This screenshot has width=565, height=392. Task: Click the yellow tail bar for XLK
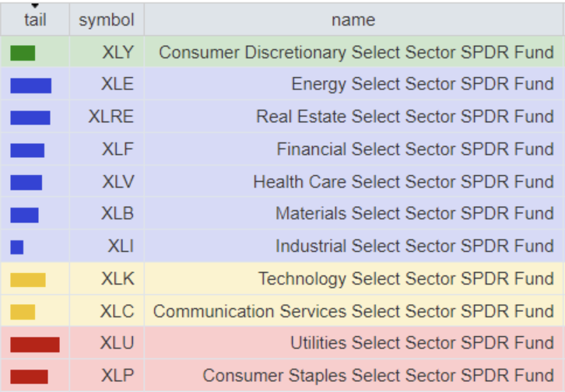point(27,279)
